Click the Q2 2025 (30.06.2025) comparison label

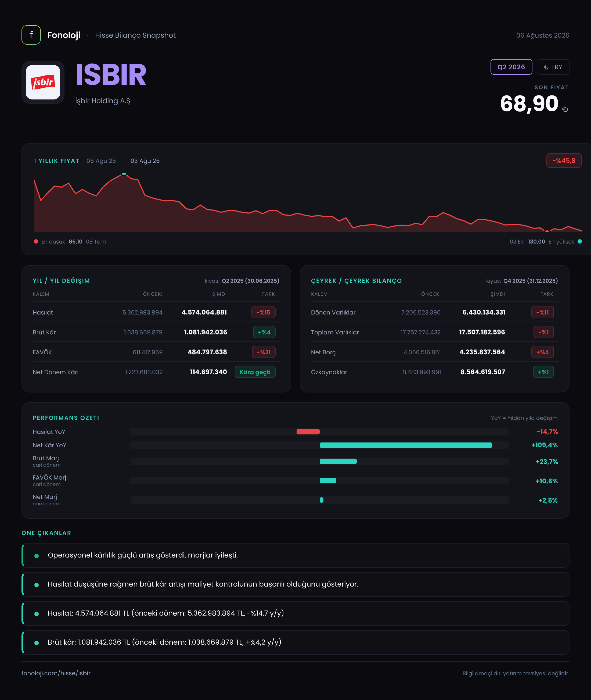[250, 281]
